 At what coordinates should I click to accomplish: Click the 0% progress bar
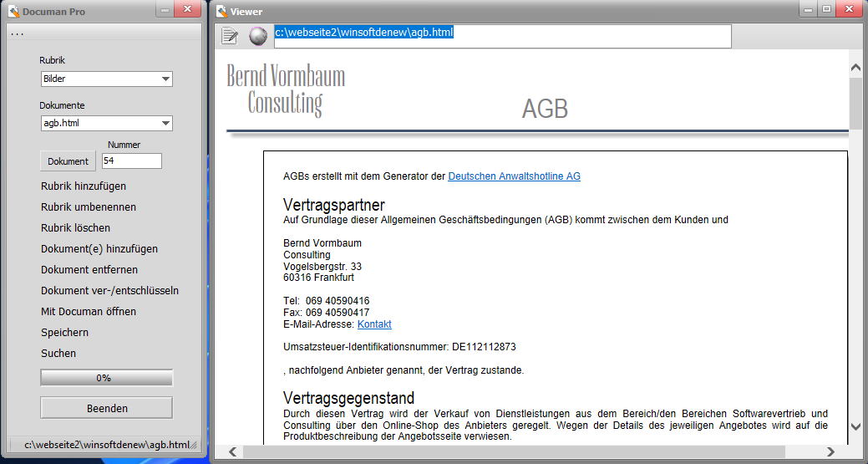coord(106,378)
